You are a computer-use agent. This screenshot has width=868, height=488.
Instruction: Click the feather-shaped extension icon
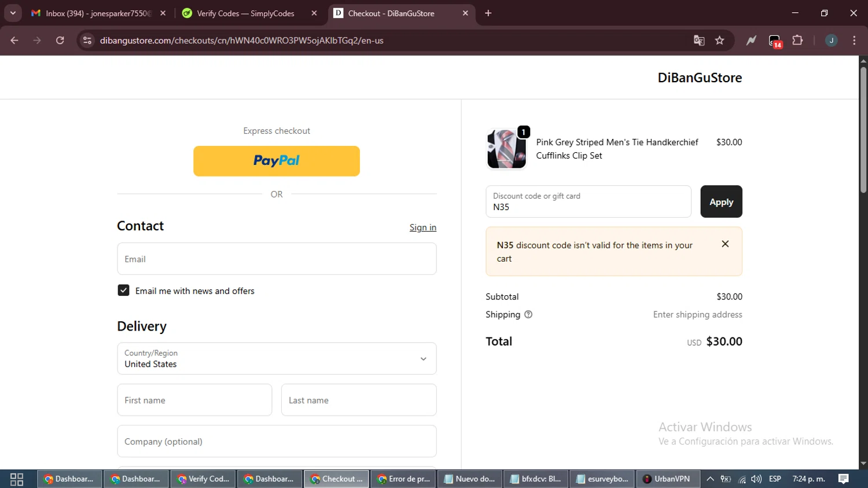click(x=751, y=41)
